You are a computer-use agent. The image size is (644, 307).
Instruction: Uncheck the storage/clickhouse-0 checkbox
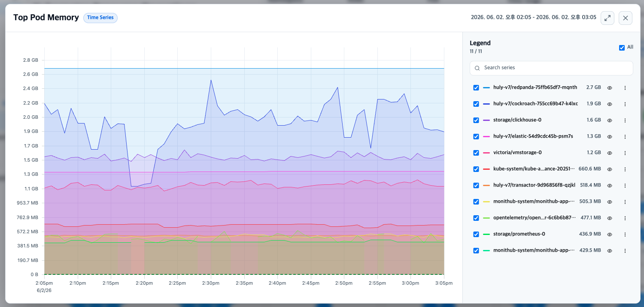476,120
